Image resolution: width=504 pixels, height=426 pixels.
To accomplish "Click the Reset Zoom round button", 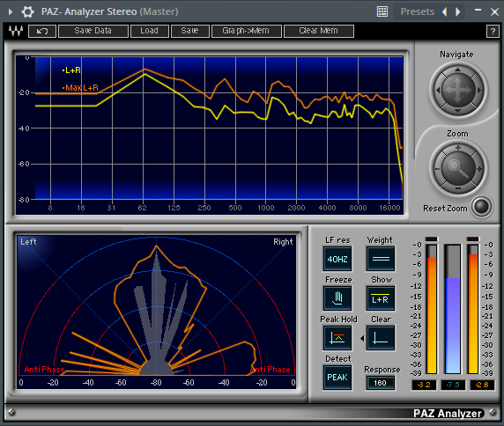I will [481, 207].
